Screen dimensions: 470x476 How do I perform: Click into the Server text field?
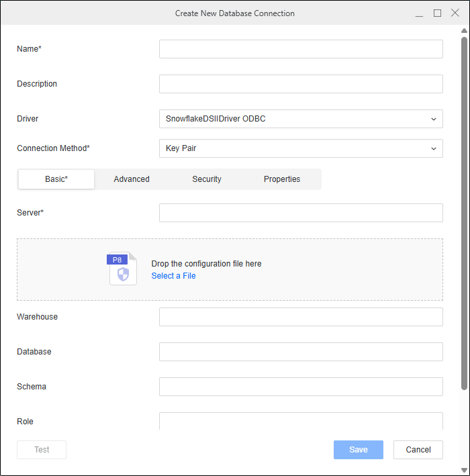coord(301,213)
